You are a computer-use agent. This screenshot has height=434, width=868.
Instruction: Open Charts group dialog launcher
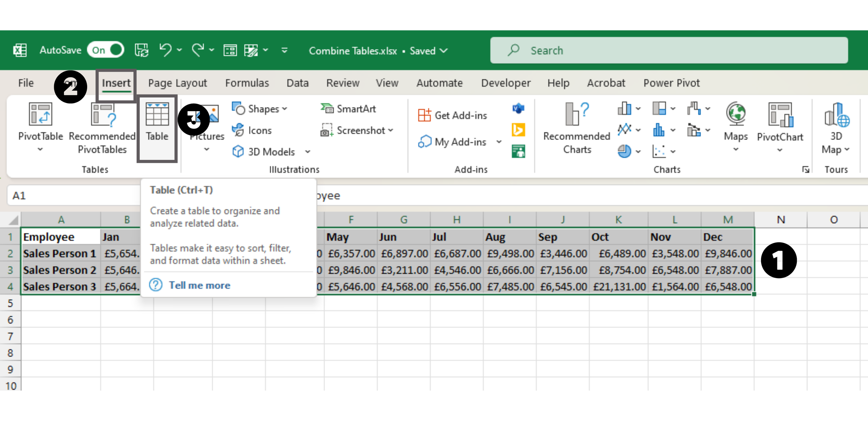(x=806, y=169)
